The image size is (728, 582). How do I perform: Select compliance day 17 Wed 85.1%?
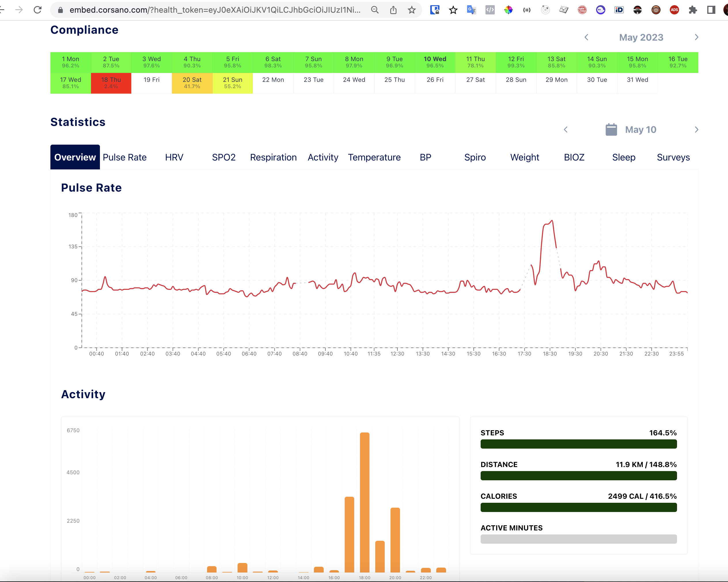(71, 83)
